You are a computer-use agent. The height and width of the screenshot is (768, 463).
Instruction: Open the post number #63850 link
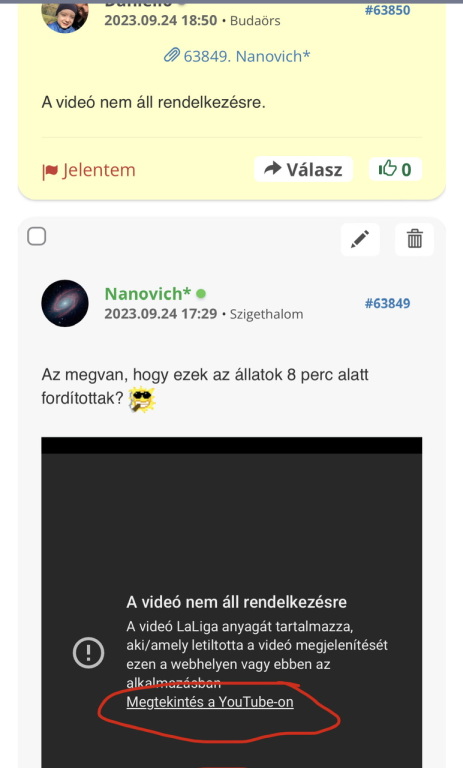point(387,10)
